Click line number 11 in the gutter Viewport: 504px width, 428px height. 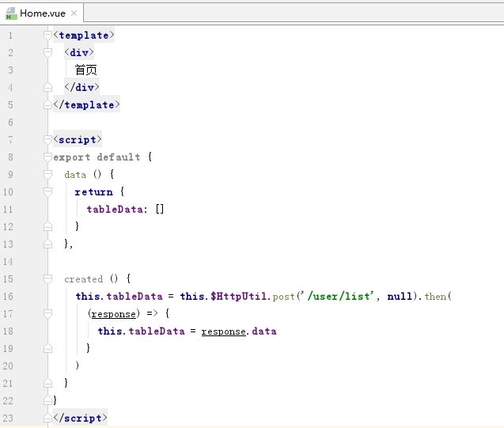tap(8, 210)
